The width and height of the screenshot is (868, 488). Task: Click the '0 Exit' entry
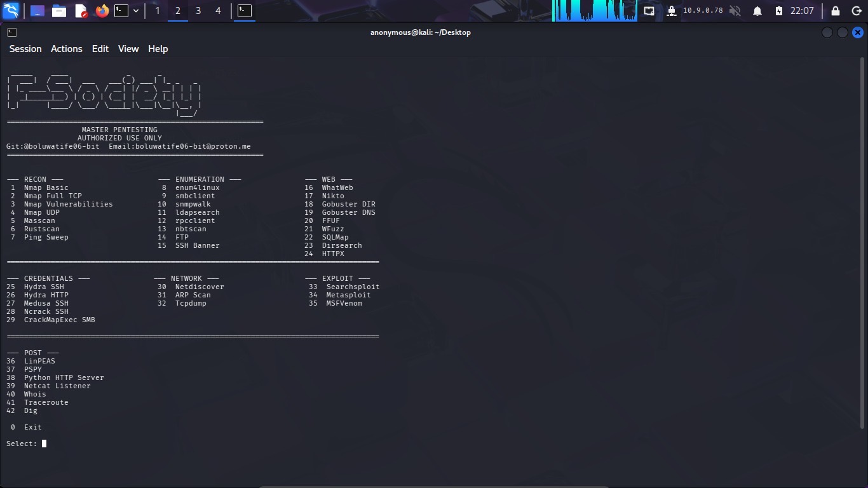pyautogui.click(x=26, y=427)
